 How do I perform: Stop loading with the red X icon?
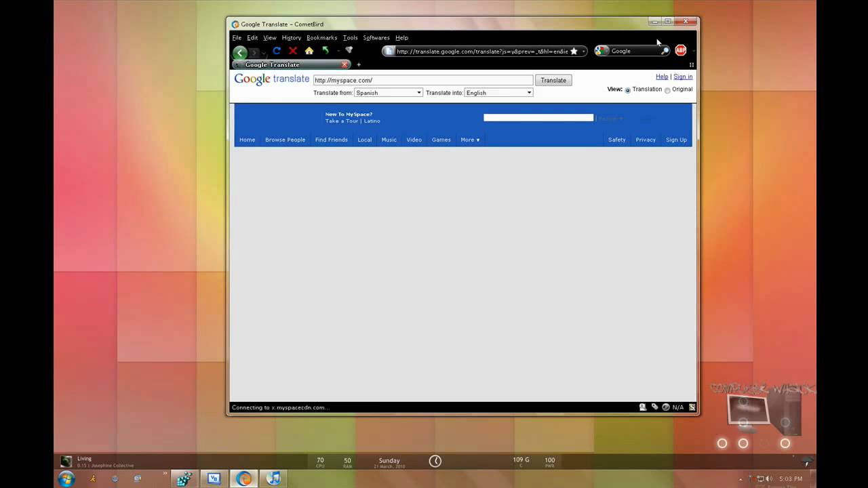pyautogui.click(x=293, y=51)
